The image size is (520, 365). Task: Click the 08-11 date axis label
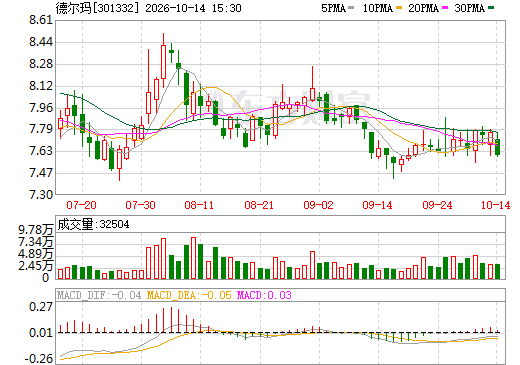click(x=199, y=205)
